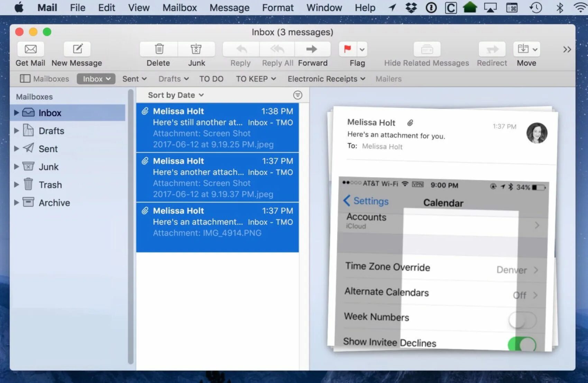Open the Move toolbar dropdown
The height and width of the screenshot is (383, 588).
(x=526, y=49)
